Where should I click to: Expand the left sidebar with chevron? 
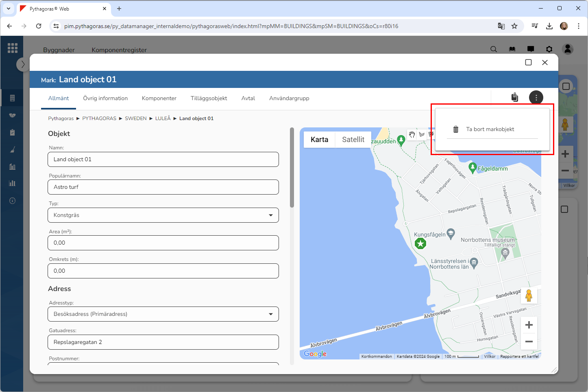point(23,64)
